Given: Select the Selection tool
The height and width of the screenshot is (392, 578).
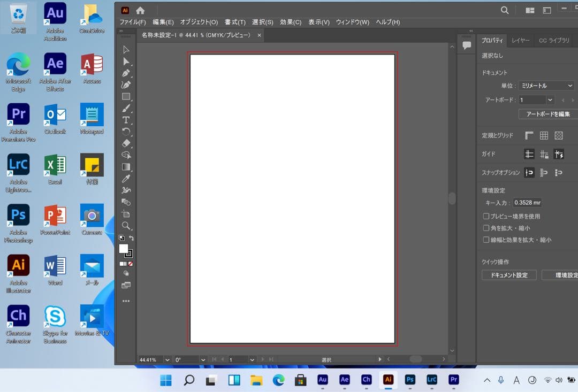Looking at the screenshot, I should coord(126,49).
